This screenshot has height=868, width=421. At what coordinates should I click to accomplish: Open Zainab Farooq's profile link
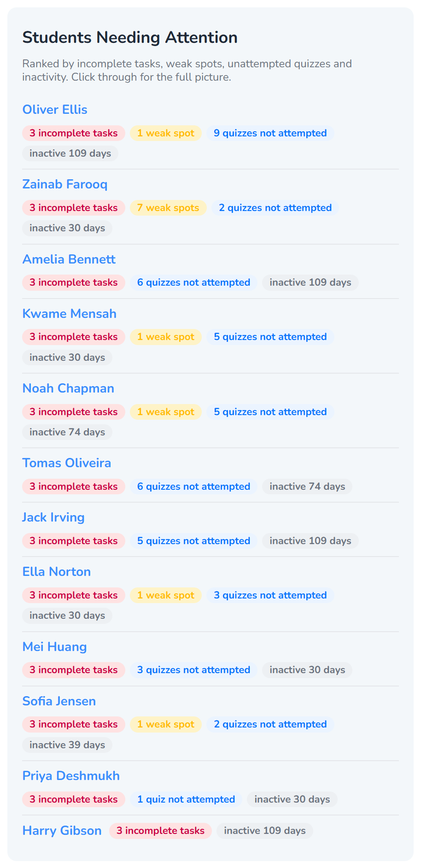click(x=65, y=184)
